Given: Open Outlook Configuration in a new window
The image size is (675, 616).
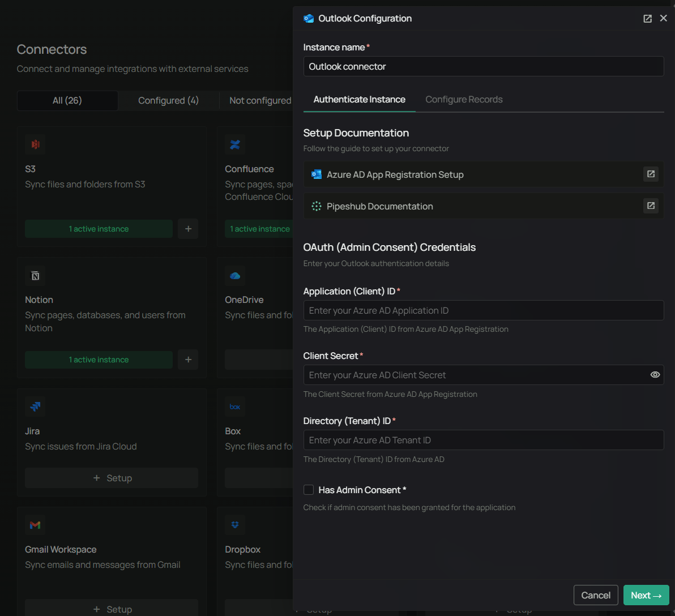Looking at the screenshot, I should tap(647, 19).
